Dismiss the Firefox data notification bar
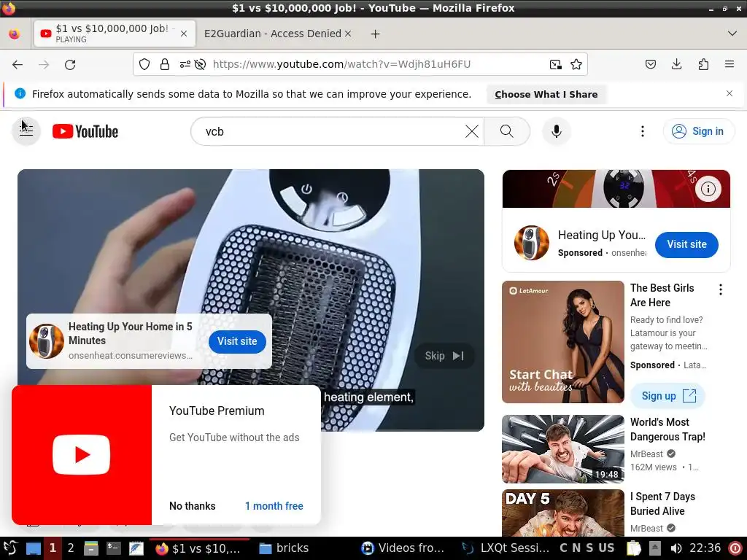Screen dimensions: 747x560 point(729,93)
